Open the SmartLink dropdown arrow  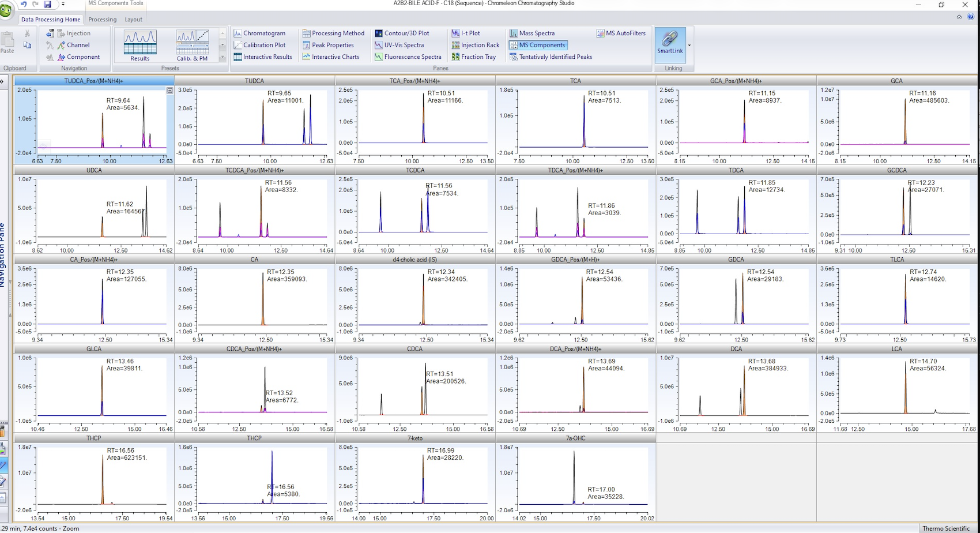[x=689, y=45]
